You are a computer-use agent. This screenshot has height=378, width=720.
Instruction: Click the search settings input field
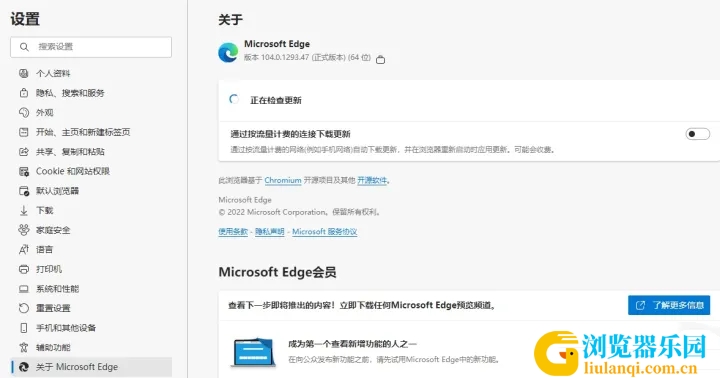[91, 47]
